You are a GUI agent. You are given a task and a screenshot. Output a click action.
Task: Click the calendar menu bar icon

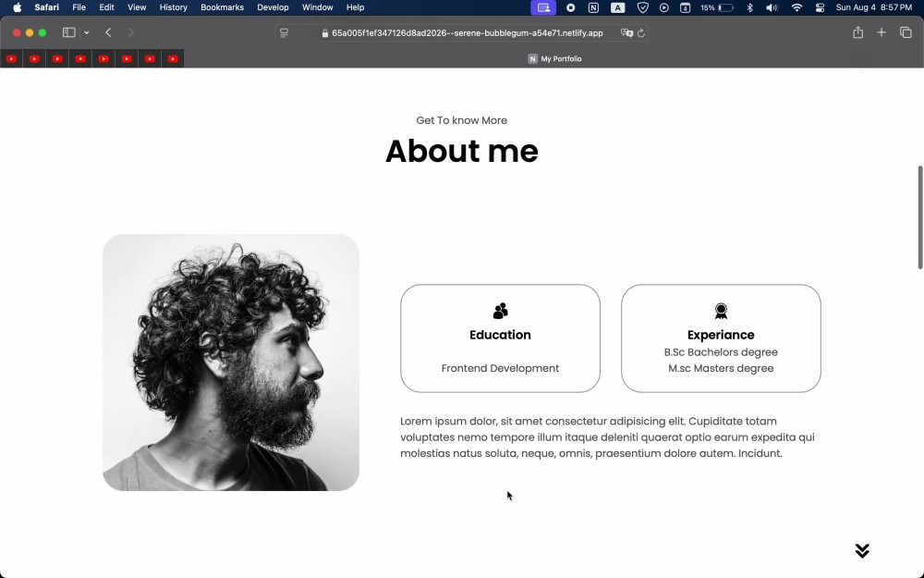(685, 7)
